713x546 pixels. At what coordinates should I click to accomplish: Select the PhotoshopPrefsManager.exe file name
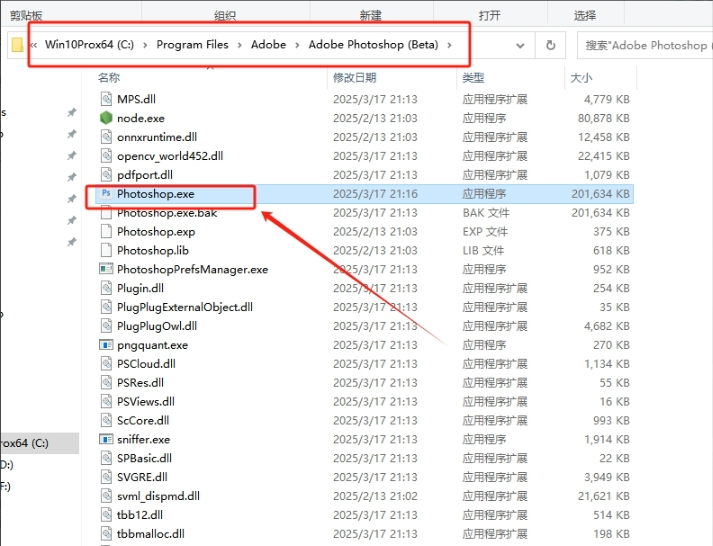(x=192, y=269)
